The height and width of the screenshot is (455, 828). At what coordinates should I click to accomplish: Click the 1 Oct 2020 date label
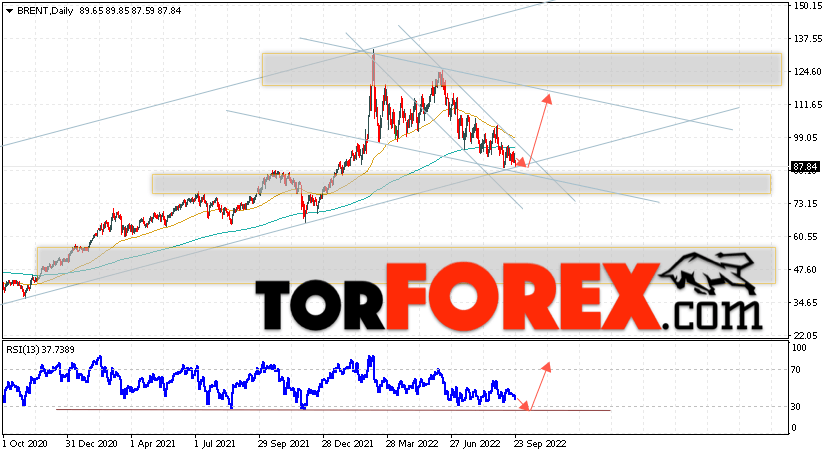pos(25,443)
